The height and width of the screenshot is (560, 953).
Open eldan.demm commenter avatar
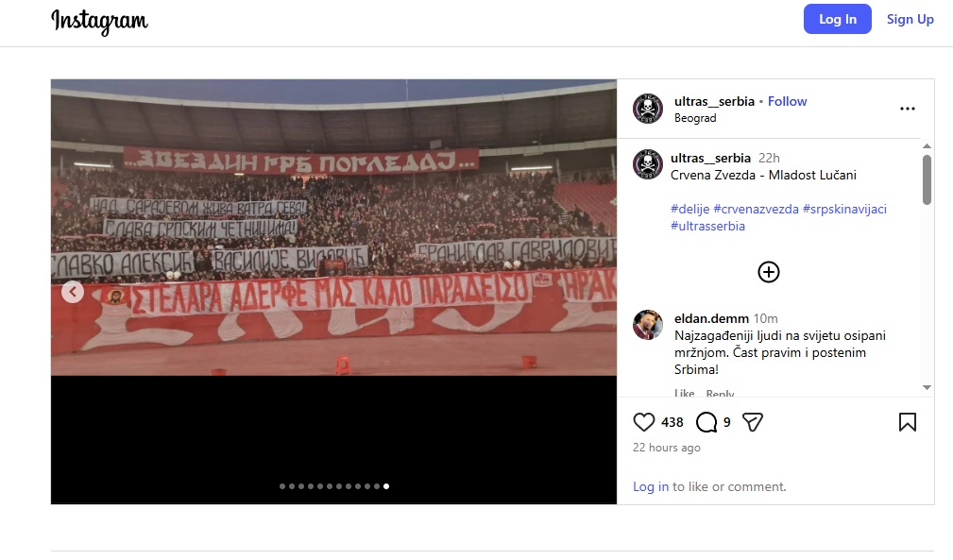click(648, 324)
